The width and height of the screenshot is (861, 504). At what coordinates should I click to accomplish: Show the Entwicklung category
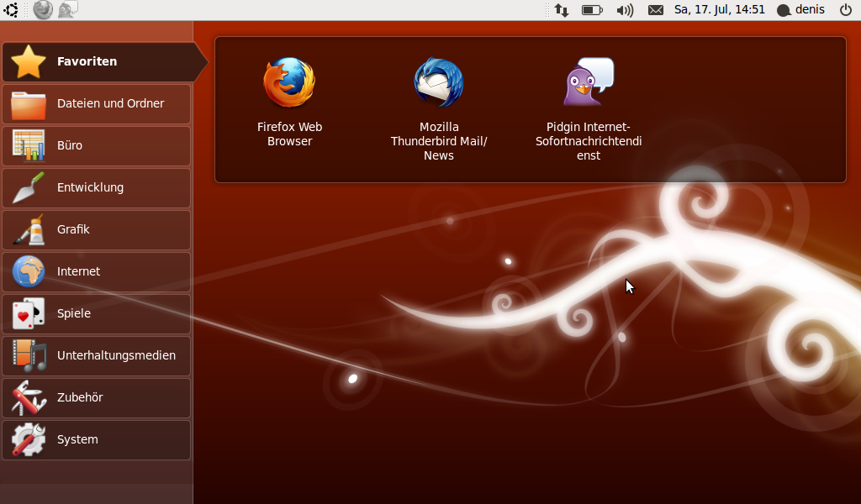click(x=97, y=187)
